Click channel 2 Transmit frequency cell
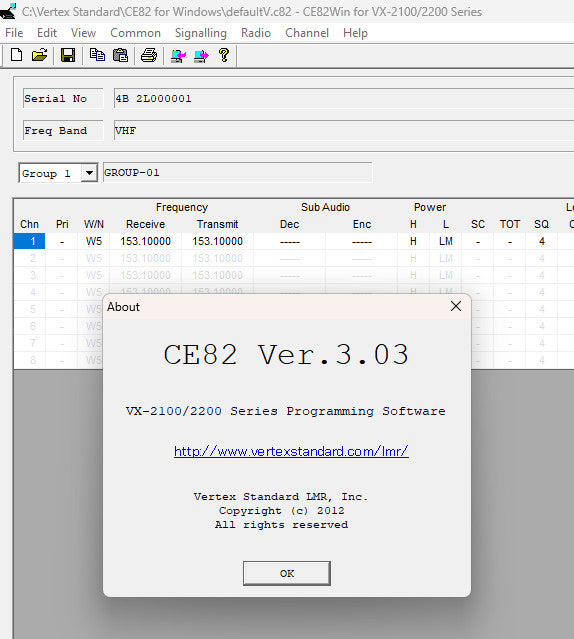Image resolution: width=574 pixels, height=639 pixels. [218, 258]
